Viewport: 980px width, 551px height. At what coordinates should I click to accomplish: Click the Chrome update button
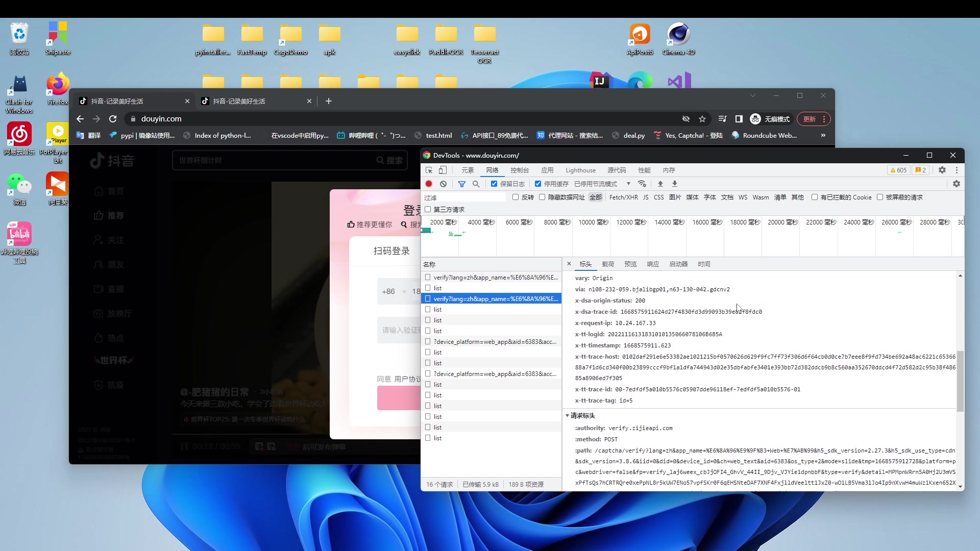click(x=814, y=119)
